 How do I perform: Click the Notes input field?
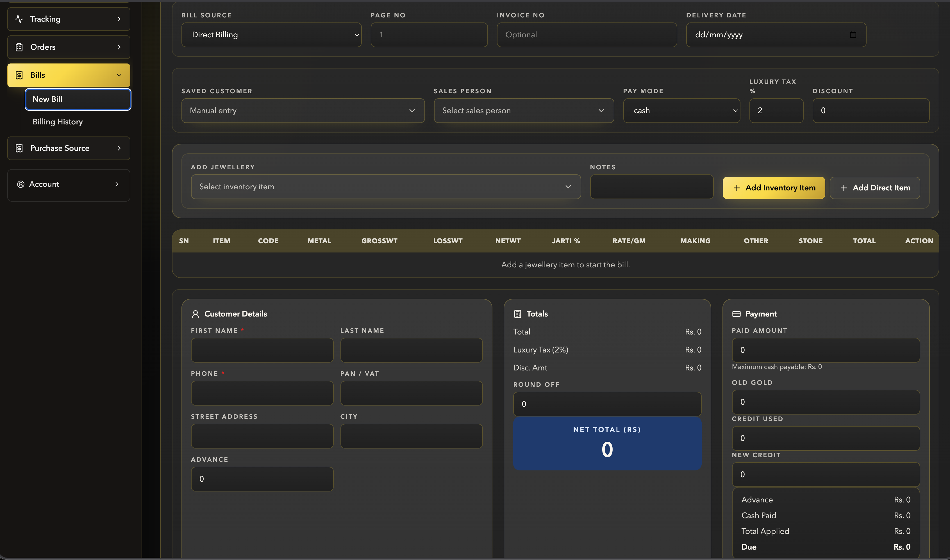click(652, 187)
